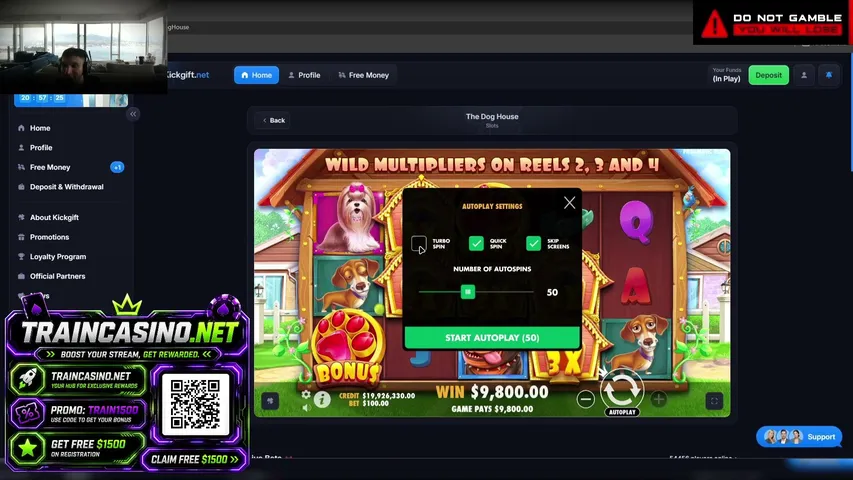Image resolution: width=853 pixels, height=480 pixels.
Task: Decrease bet with the minus icon
Action: pyautogui.click(x=585, y=399)
